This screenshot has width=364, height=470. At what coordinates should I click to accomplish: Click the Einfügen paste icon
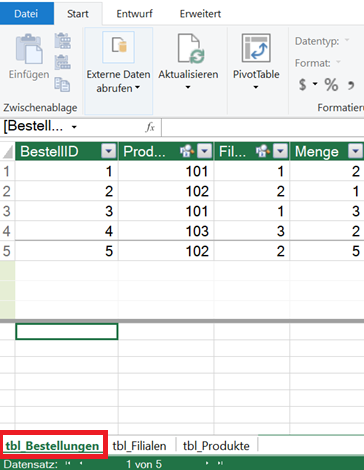[x=29, y=49]
